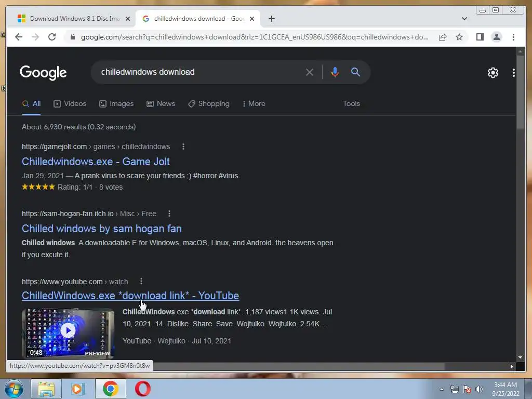Viewport: 532px width, 399px height.
Task: Launch Windows Media Player from taskbar
Action: (78, 389)
